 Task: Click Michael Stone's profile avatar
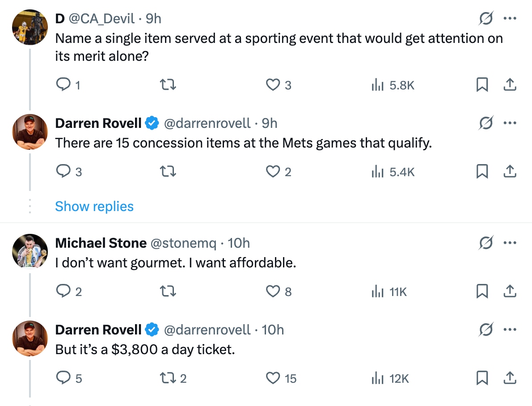click(30, 251)
